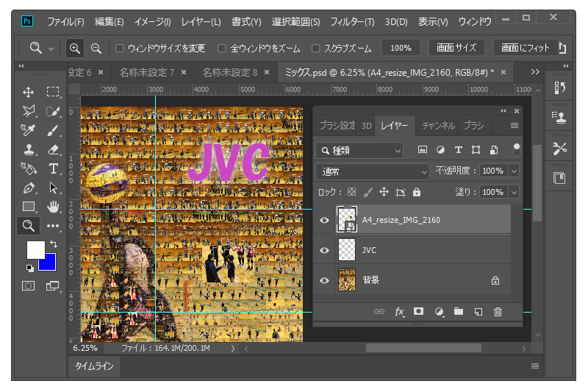Swap foreground and background colors
This screenshot has width=588, height=392.
tap(54, 244)
